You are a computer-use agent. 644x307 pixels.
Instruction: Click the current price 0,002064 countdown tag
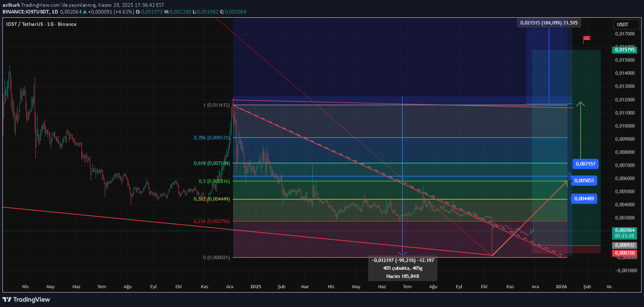[625, 233]
